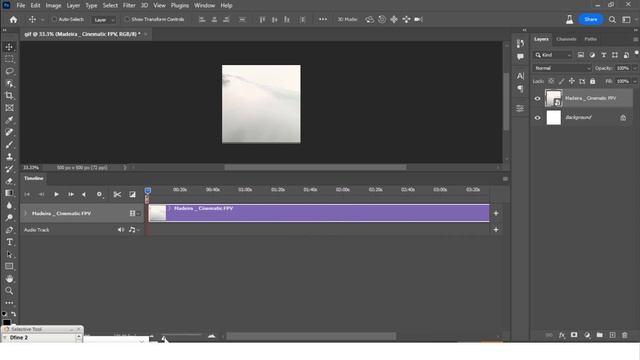Mute the Audio Track
Viewport: 640px width, 360px height.
(x=121, y=230)
